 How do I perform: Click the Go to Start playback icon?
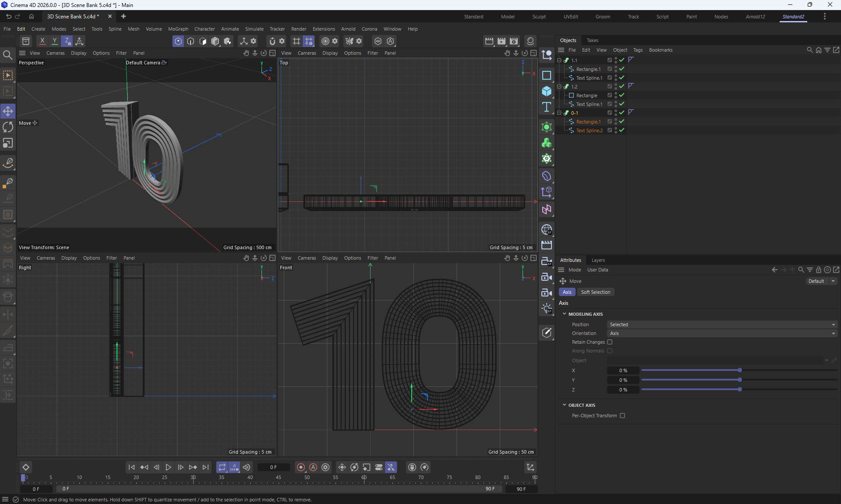tap(131, 467)
